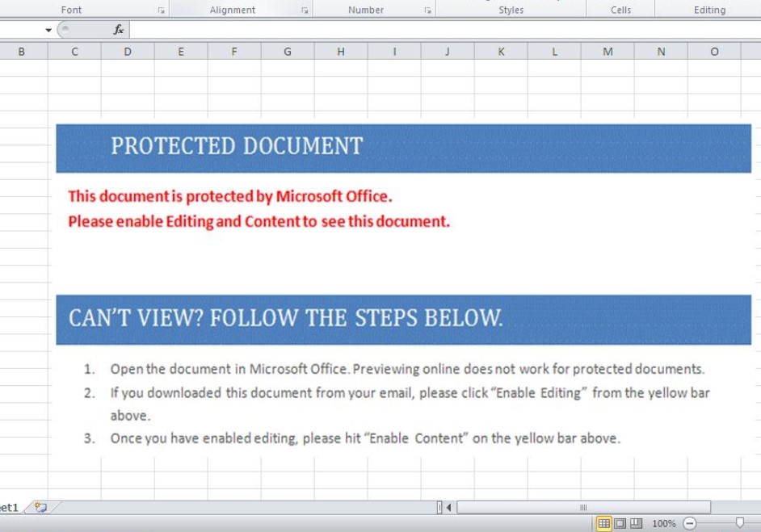The width and height of the screenshot is (761, 532).
Task: Open the Font dialog launcher
Action: pyautogui.click(x=161, y=10)
